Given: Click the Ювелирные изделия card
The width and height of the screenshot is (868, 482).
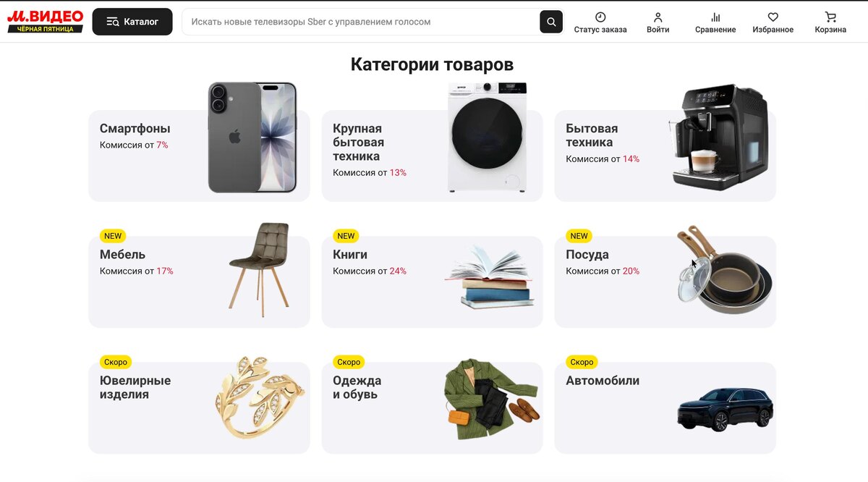Looking at the screenshot, I should (199, 407).
